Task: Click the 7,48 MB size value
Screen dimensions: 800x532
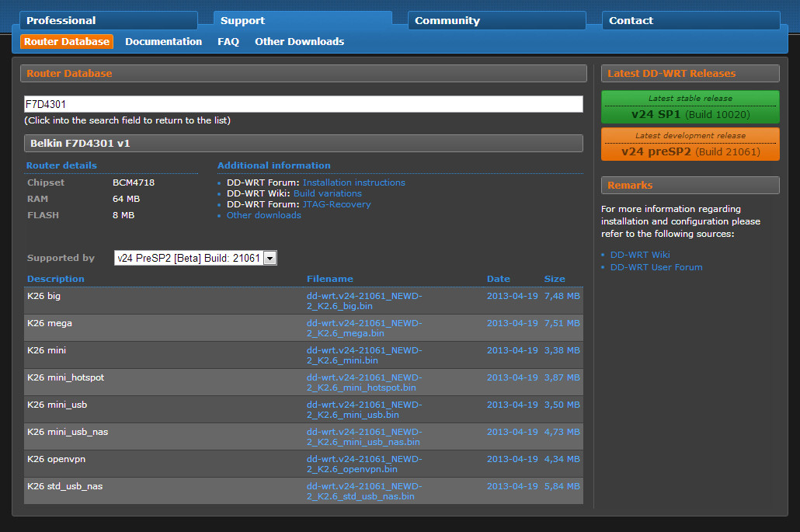Action: 562,296
